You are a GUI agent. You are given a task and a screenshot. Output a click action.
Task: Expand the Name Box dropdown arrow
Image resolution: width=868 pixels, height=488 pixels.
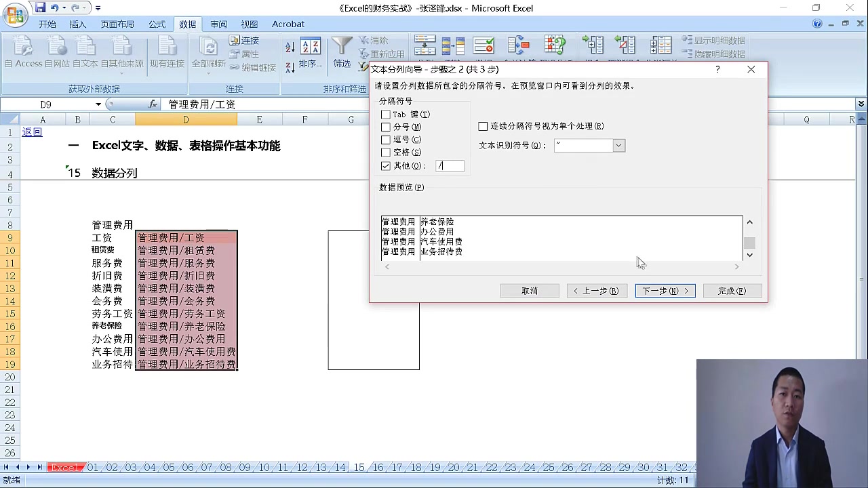tap(98, 104)
